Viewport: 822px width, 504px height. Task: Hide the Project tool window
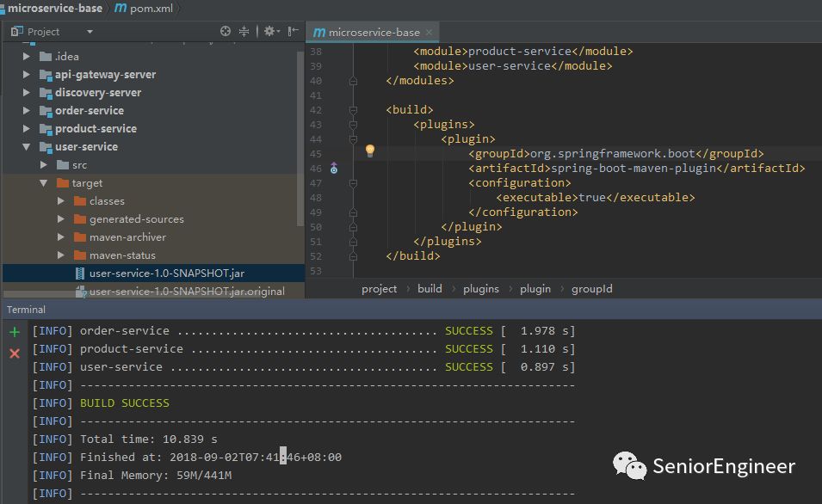coord(293,31)
